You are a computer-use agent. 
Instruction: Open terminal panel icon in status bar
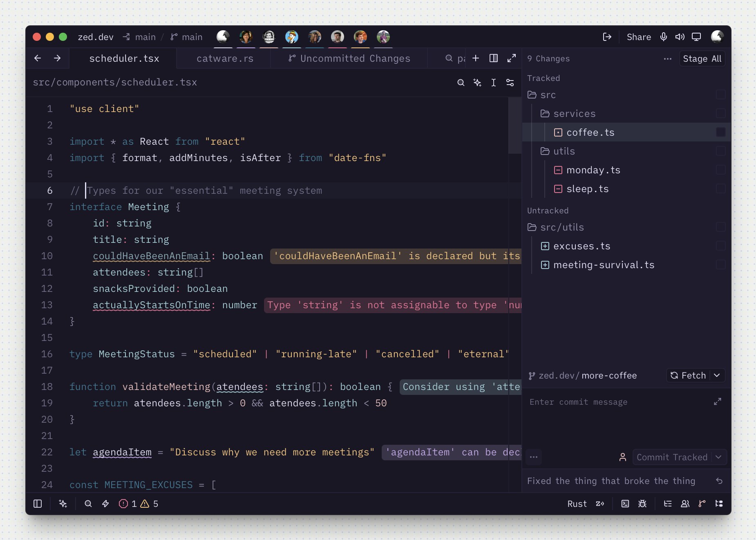click(x=625, y=504)
